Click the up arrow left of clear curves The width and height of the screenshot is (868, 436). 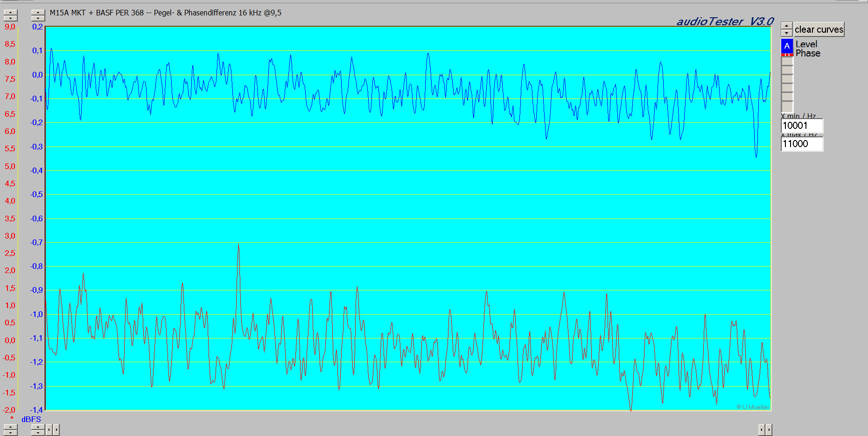pos(787,26)
